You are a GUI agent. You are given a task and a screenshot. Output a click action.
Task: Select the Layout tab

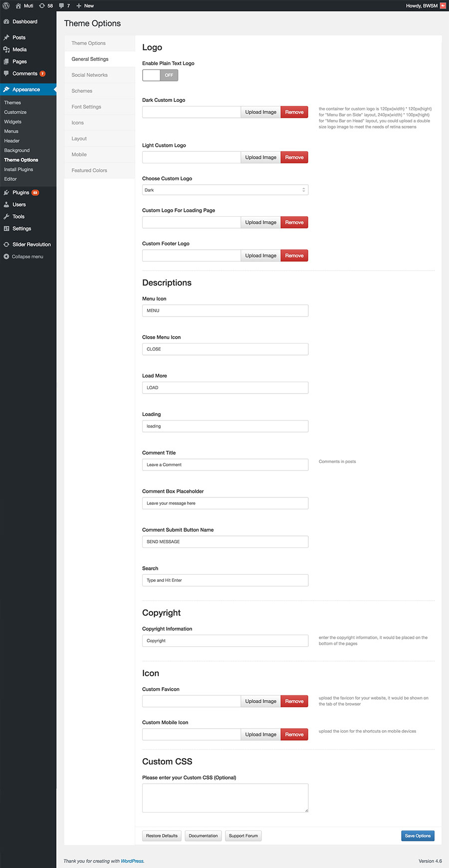tap(100, 139)
